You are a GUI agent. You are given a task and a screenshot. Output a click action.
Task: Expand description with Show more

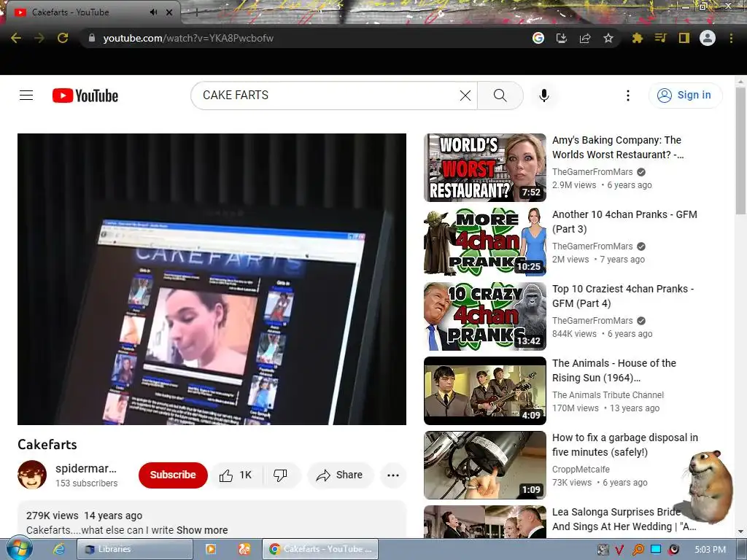pos(202,530)
